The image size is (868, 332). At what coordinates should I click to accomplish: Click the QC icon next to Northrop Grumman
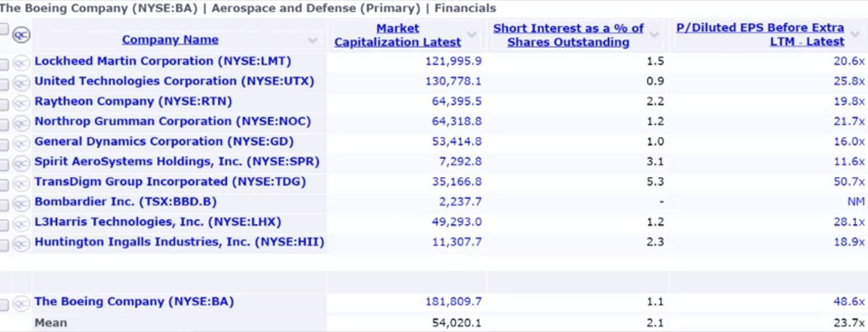tap(21, 123)
